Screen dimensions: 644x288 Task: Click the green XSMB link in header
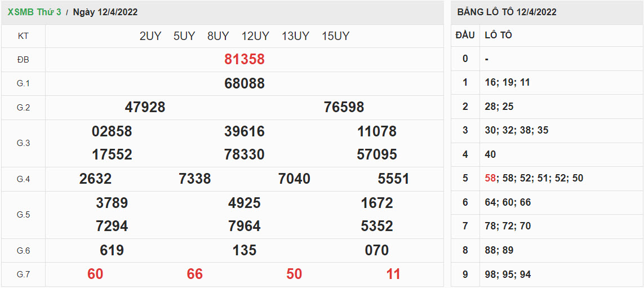[x=20, y=12]
